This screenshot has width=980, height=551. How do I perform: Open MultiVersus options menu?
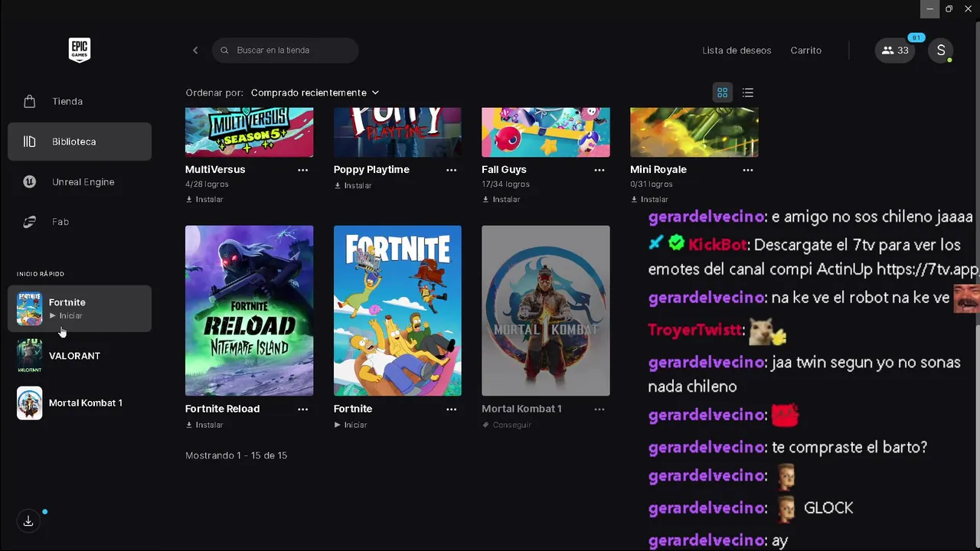pyautogui.click(x=302, y=170)
